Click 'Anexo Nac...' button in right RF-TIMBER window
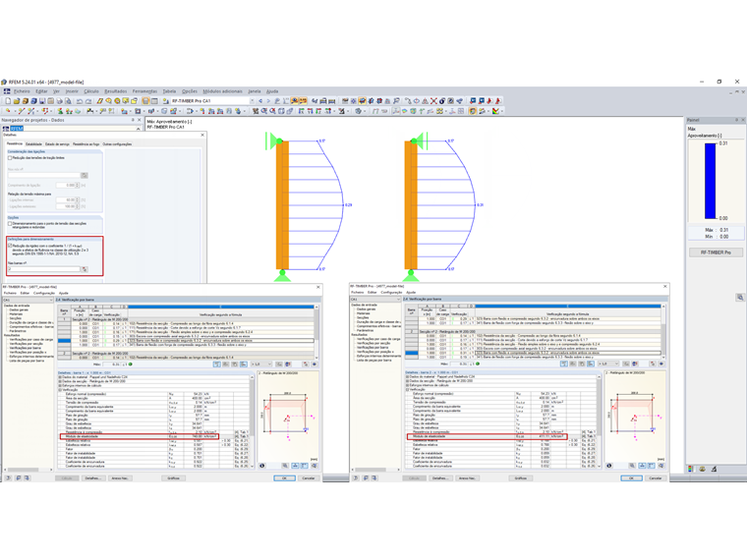747x560 pixels. click(467, 478)
